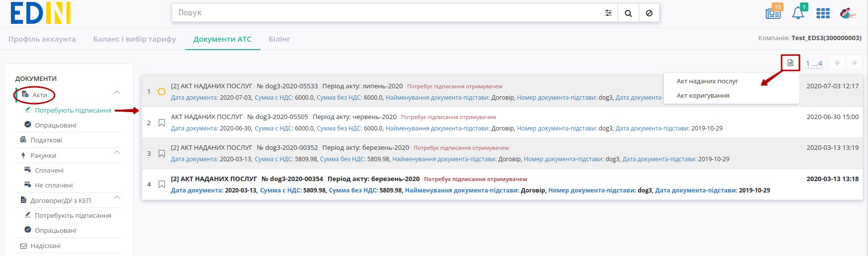This screenshot has width=868, height=256.
Task: Open search filter settings icon
Action: [608, 13]
